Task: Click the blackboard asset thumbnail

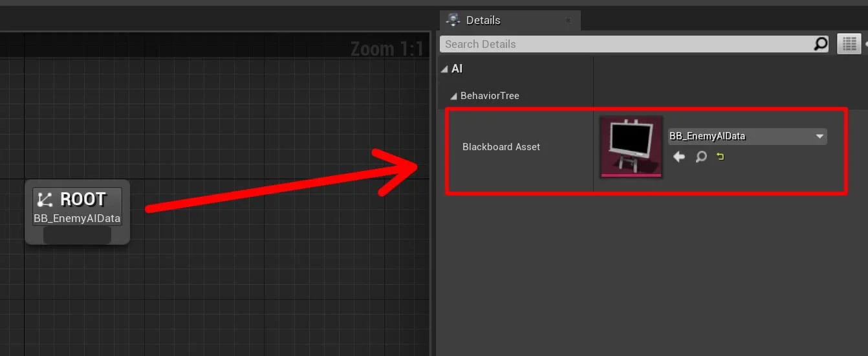Action: (631, 147)
